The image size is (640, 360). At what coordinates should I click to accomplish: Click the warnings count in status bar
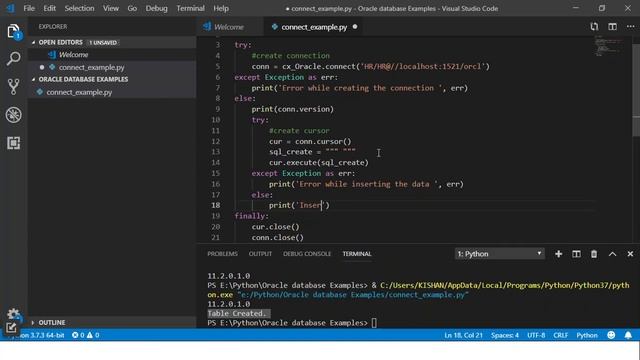(x=93, y=335)
